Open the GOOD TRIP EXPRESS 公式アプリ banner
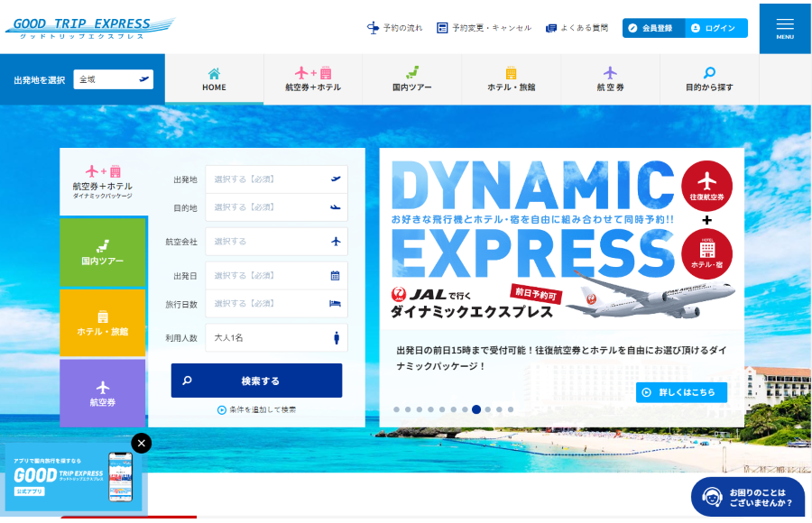 point(74,477)
